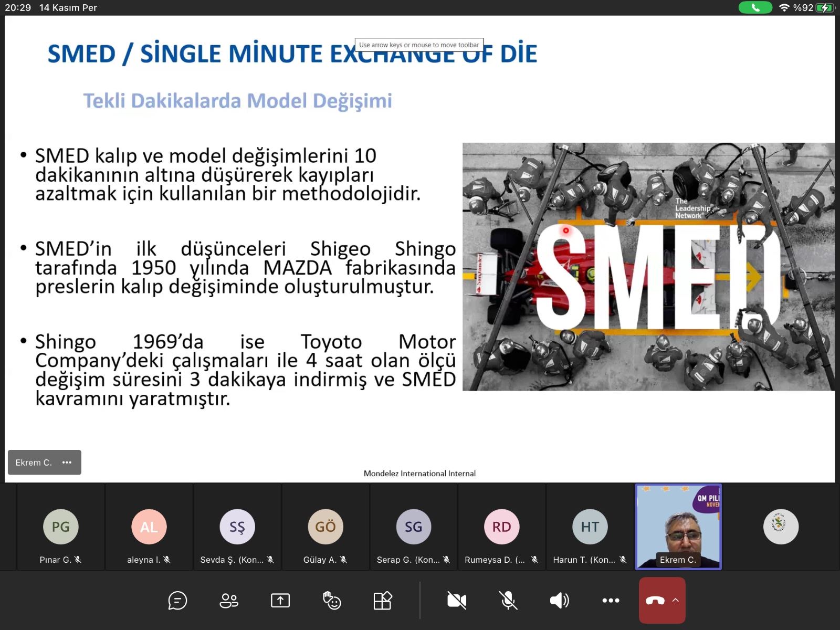Image resolution: width=840 pixels, height=630 pixels.
Task: Select participant Pınar G. tile
Action: tap(61, 527)
